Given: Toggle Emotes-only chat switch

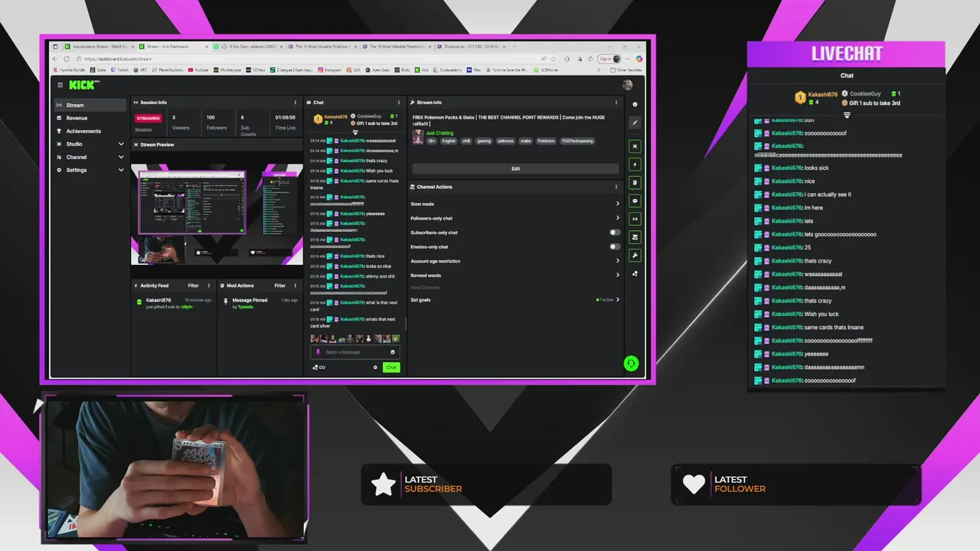Looking at the screenshot, I should point(615,247).
